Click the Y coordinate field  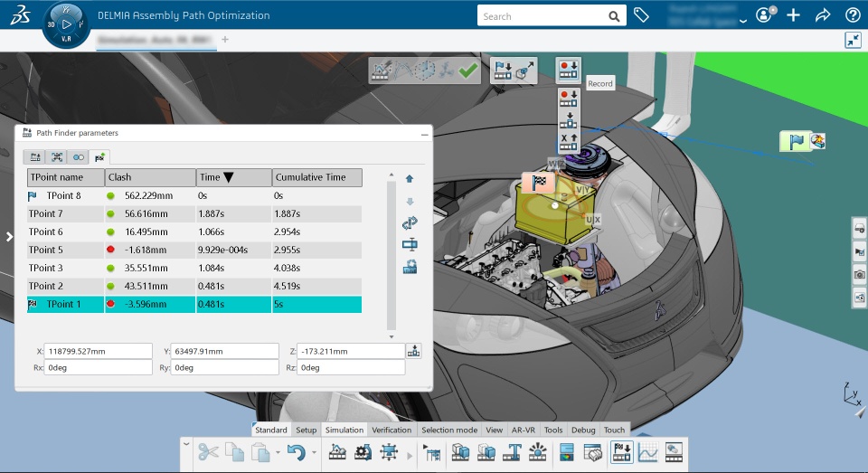pyautogui.click(x=224, y=351)
